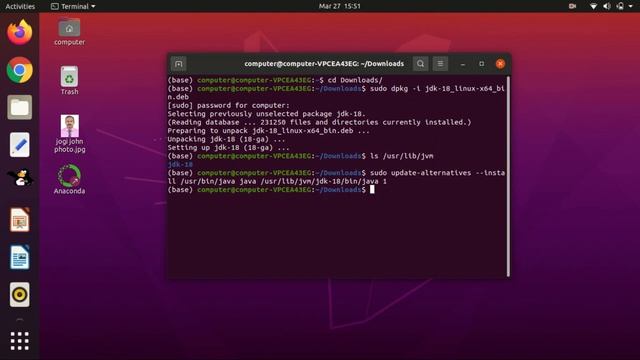Click the blue jdk-18 directory listing
Viewport: 640px width, 360px height.
(180, 164)
